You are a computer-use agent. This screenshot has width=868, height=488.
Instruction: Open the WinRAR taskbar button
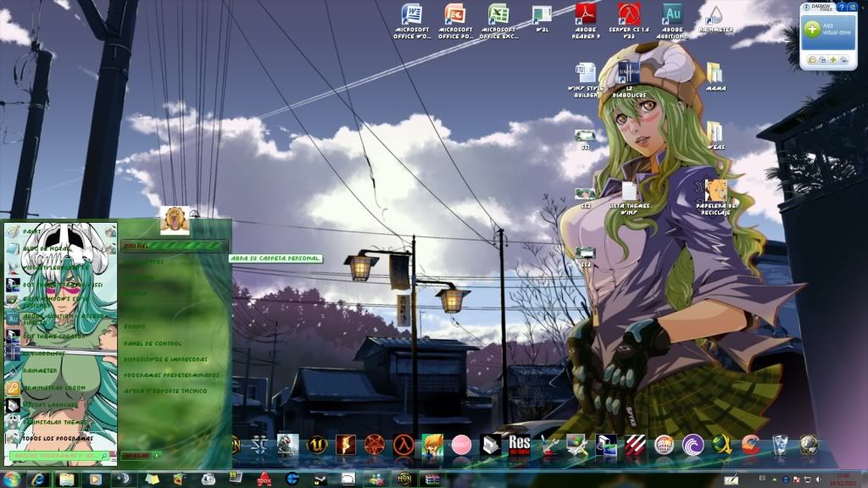click(432, 480)
